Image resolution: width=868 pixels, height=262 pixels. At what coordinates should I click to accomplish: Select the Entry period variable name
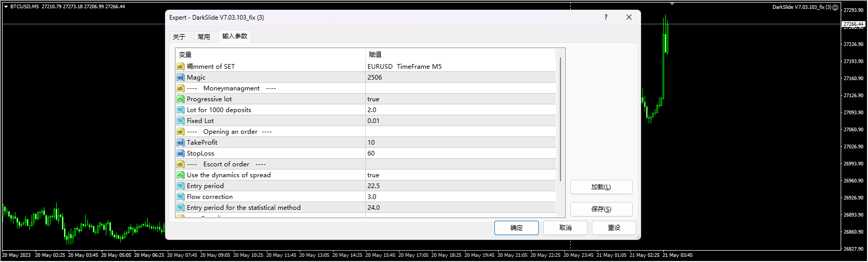(205, 186)
